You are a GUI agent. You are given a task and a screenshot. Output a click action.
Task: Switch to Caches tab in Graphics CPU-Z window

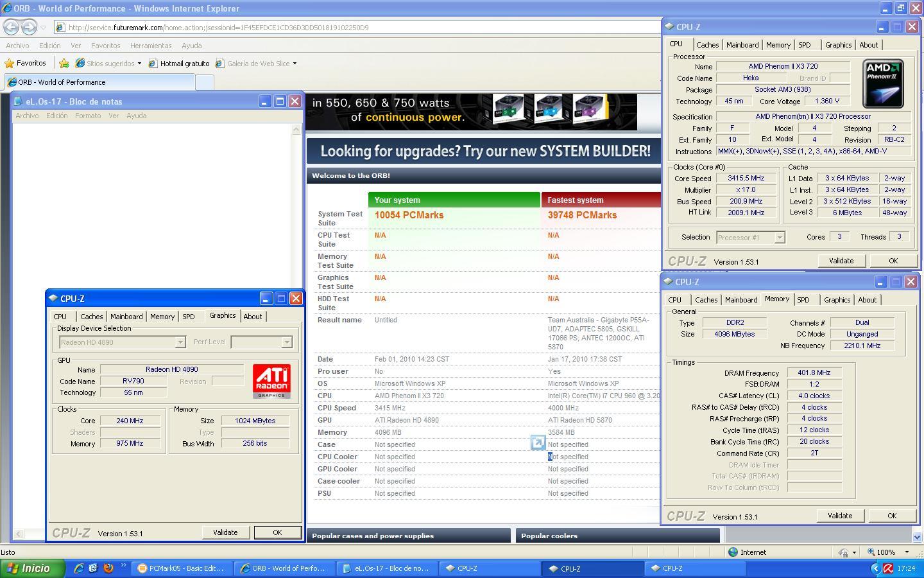pos(91,316)
